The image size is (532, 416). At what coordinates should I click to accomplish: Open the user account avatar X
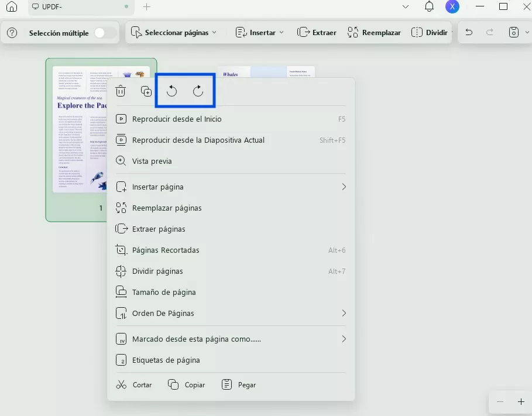coord(452,6)
